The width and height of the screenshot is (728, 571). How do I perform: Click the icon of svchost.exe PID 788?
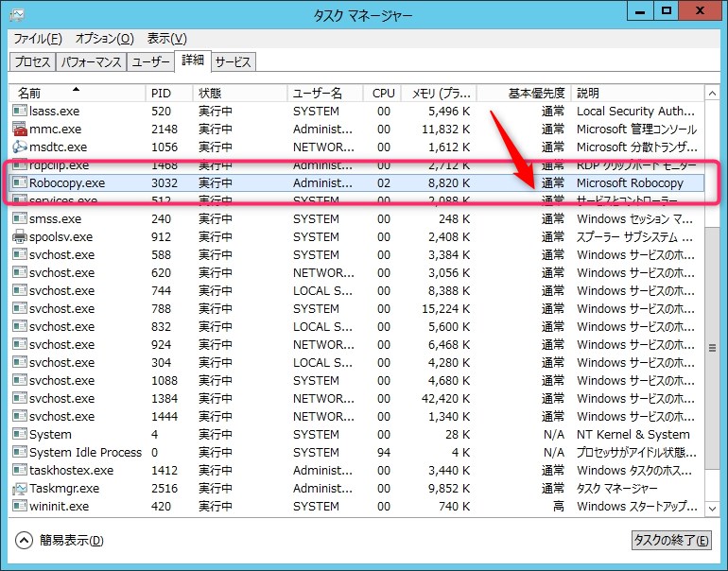[20, 309]
